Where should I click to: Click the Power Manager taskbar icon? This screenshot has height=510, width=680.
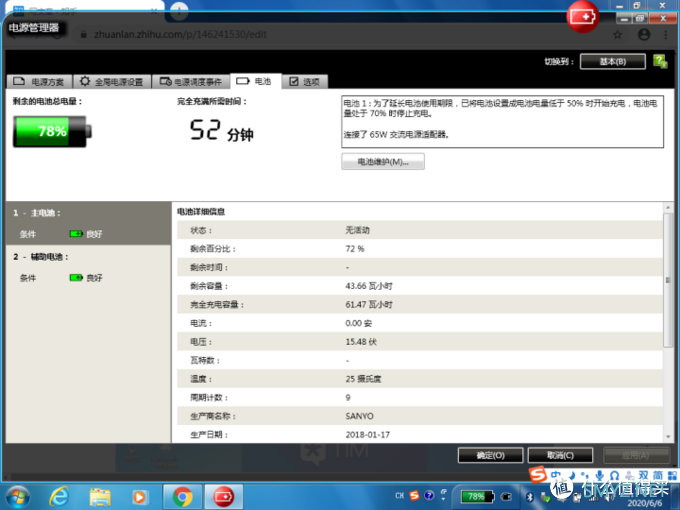click(223, 497)
